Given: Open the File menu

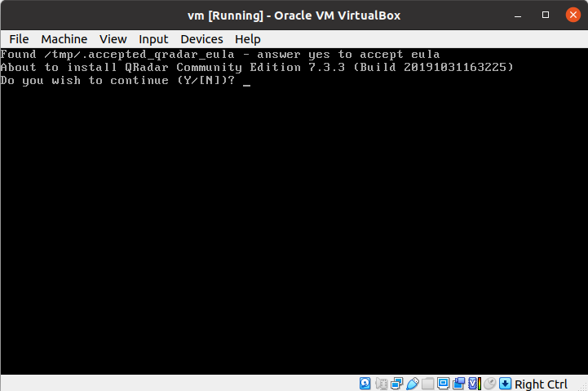Looking at the screenshot, I should click(x=19, y=39).
